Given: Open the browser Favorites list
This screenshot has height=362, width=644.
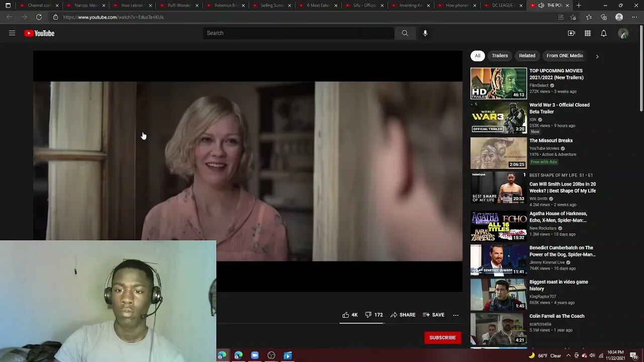Looking at the screenshot, I should (589, 17).
